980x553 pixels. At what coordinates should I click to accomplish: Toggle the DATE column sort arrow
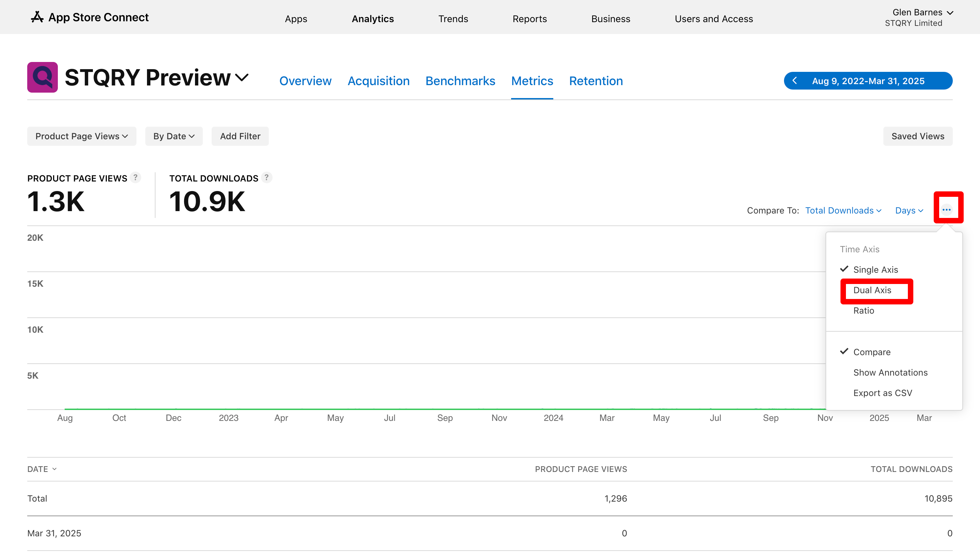tap(54, 469)
